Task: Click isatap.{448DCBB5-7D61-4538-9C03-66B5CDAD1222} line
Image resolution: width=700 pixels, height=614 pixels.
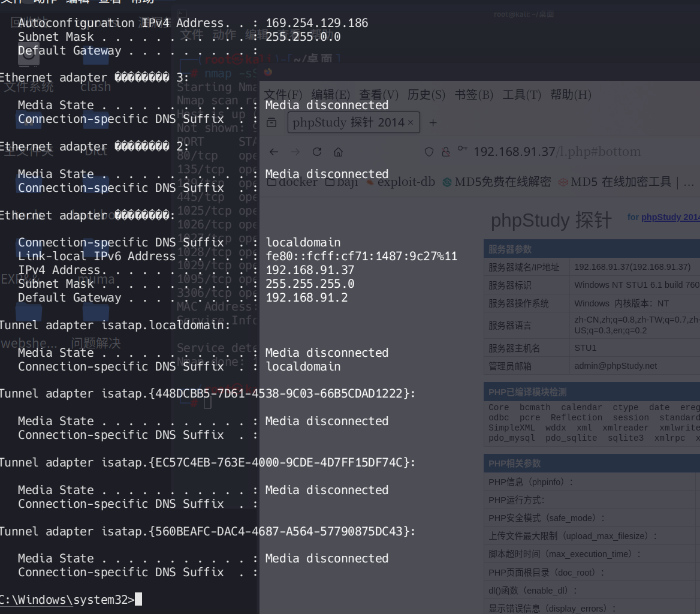Action: click(x=207, y=393)
